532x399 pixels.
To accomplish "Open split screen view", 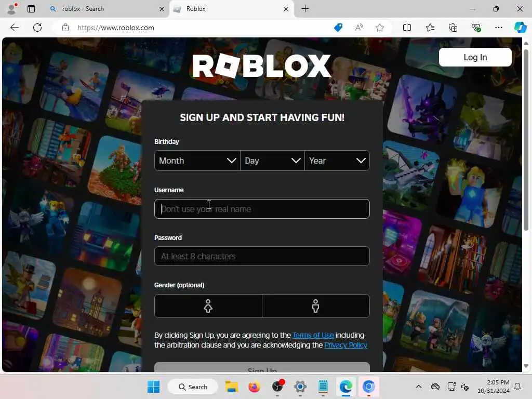I will 407,28.
